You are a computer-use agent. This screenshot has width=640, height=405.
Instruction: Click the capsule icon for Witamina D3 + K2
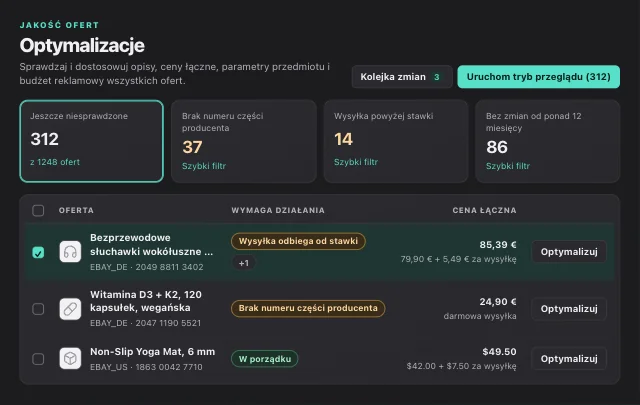click(x=70, y=309)
